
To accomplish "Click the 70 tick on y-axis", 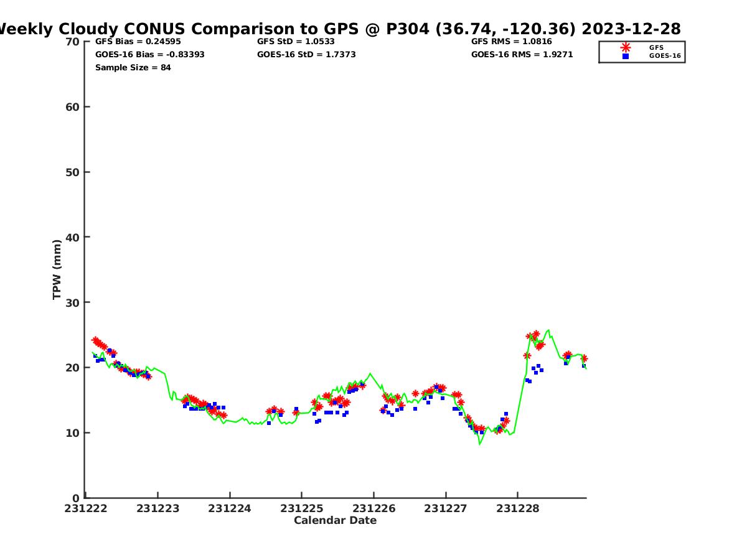I will click(x=73, y=42).
